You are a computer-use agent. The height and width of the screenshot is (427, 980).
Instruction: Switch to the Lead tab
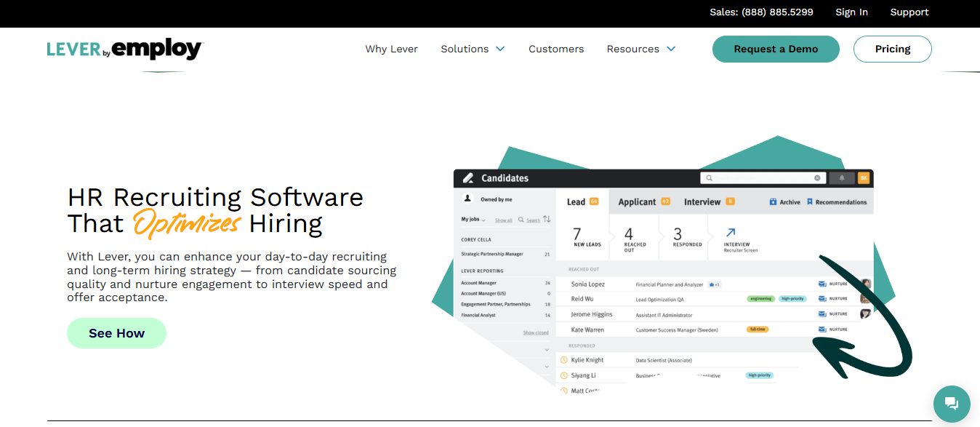click(582, 202)
